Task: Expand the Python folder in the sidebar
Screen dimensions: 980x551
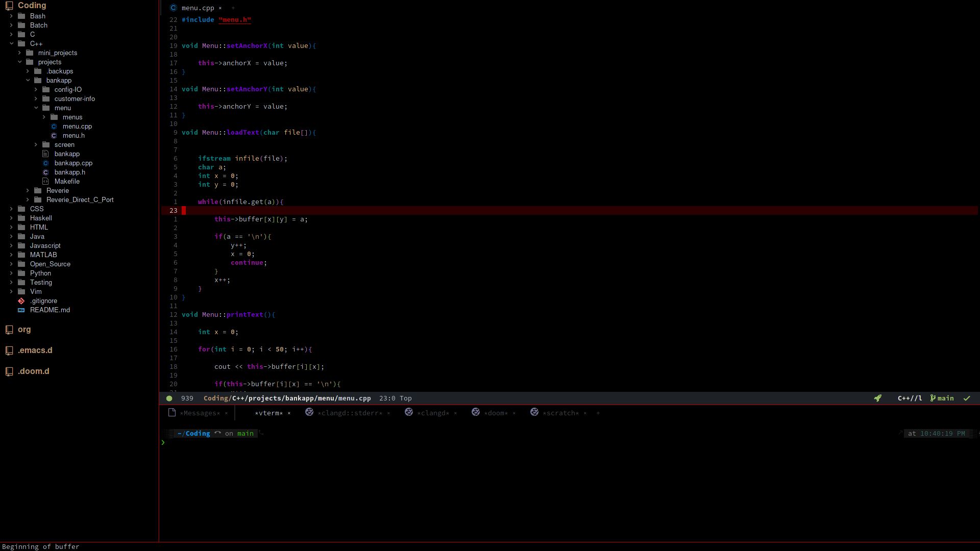Action: 11,273
